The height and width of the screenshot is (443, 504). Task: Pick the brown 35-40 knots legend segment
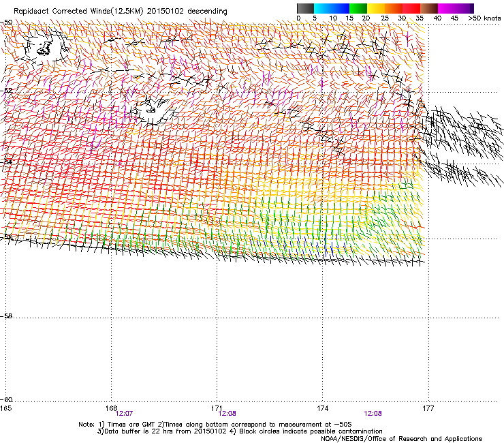click(429, 8)
